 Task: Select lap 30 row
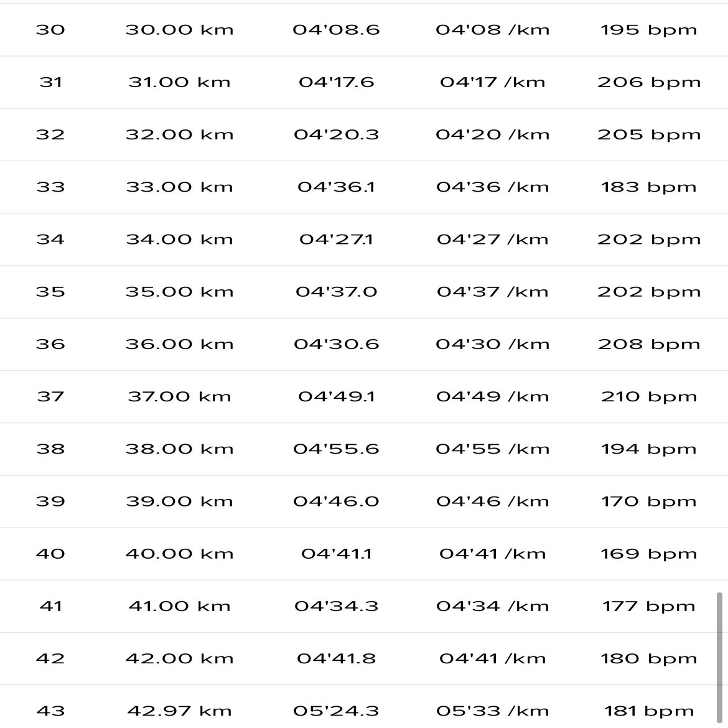(x=364, y=30)
